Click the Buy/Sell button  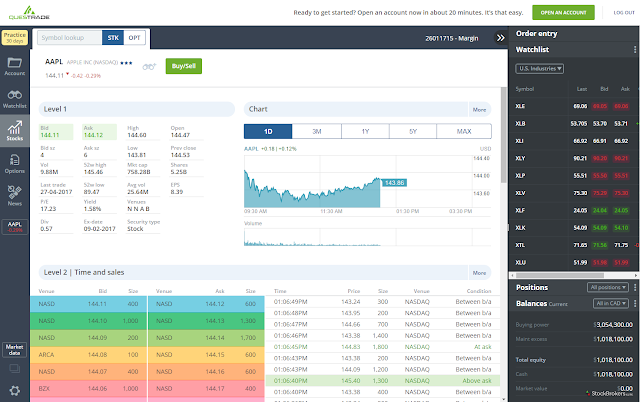[x=184, y=66]
